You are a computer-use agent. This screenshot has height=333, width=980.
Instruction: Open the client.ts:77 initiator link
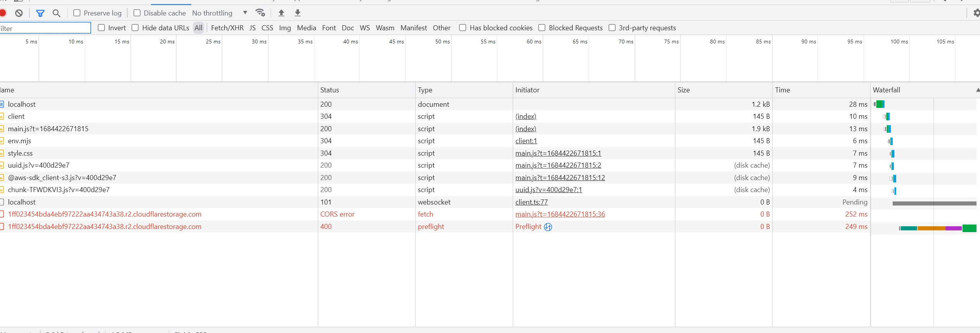click(x=531, y=202)
